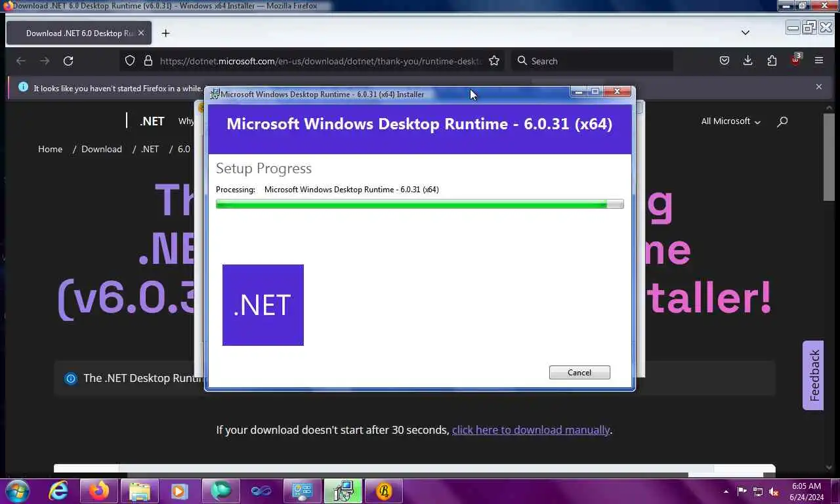Image resolution: width=840 pixels, height=504 pixels.
Task: Open Windows Media Player from the taskbar
Action: click(x=178, y=491)
